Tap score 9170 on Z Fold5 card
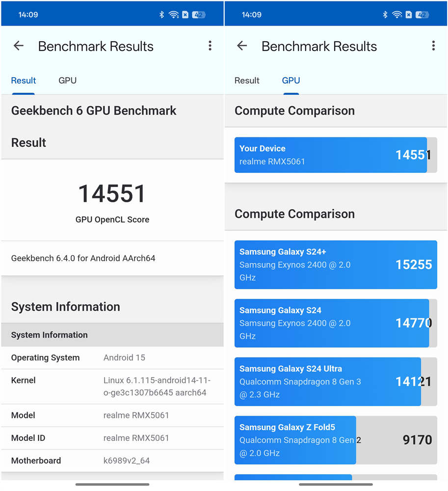The height and width of the screenshot is (491, 448). (417, 440)
